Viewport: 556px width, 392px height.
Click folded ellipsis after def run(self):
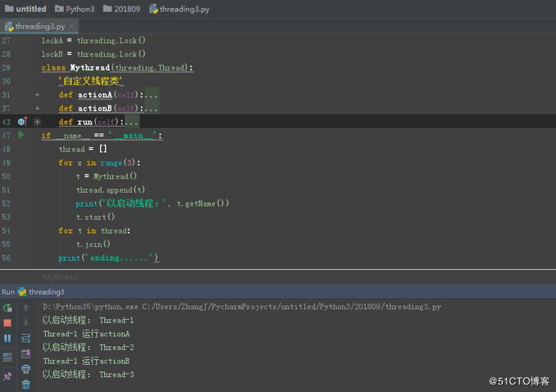click(131, 122)
